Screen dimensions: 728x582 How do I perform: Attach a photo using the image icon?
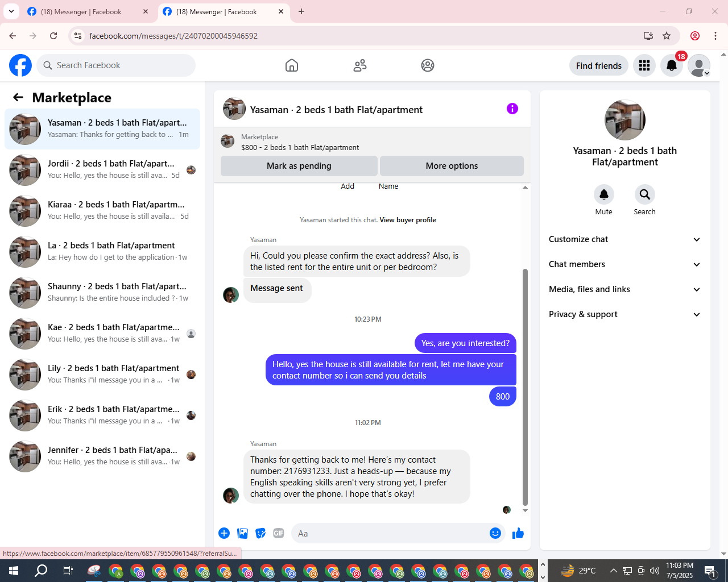243,533
